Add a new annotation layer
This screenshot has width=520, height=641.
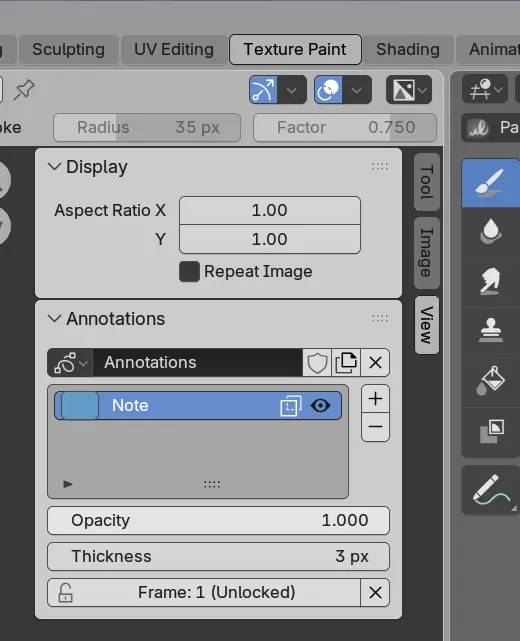(x=375, y=399)
